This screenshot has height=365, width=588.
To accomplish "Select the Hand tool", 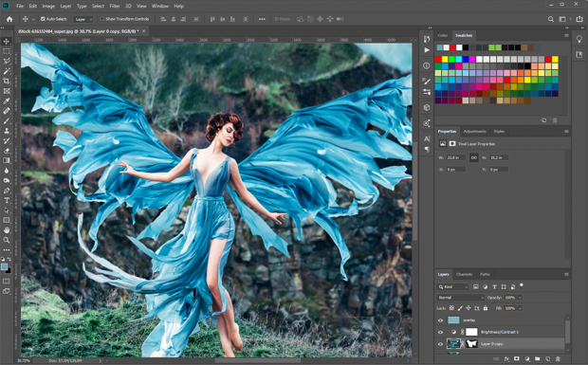I will 7,230.
